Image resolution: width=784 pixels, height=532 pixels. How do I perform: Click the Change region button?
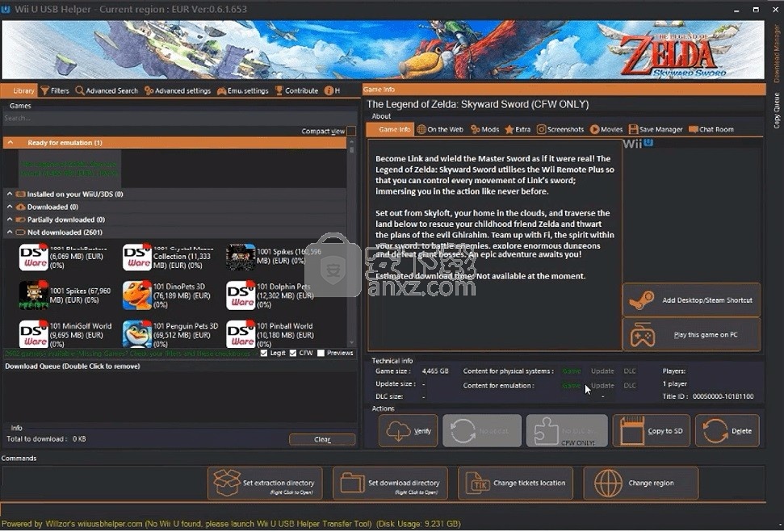640,484
